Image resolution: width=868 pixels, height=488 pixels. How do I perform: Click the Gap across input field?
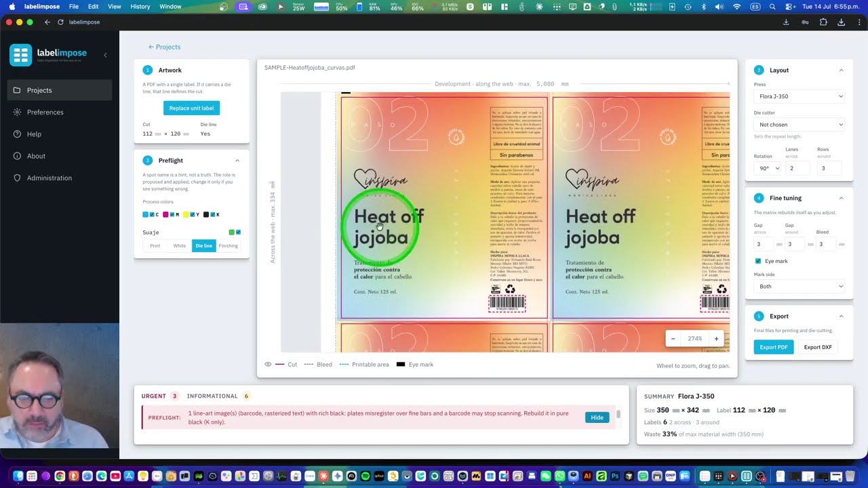tap(764, 244)
